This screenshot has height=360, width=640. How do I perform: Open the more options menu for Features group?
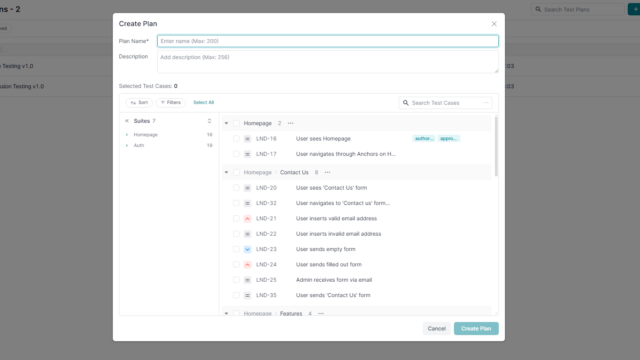[321, 313]
